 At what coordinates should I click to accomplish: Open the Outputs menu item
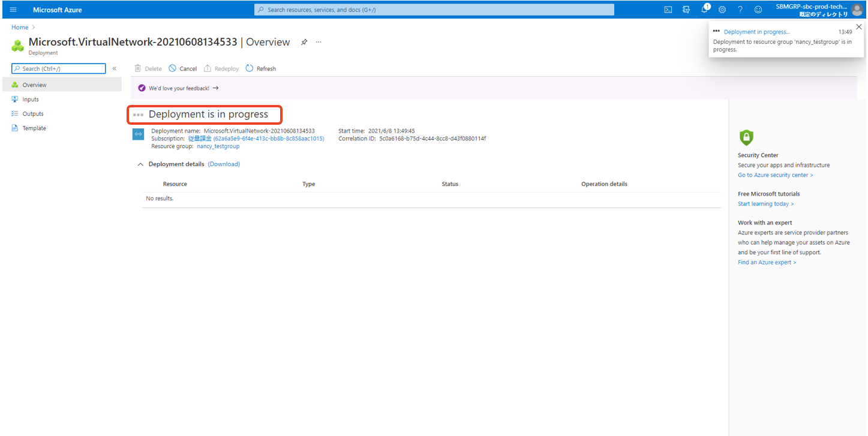(x=62, y=113)
